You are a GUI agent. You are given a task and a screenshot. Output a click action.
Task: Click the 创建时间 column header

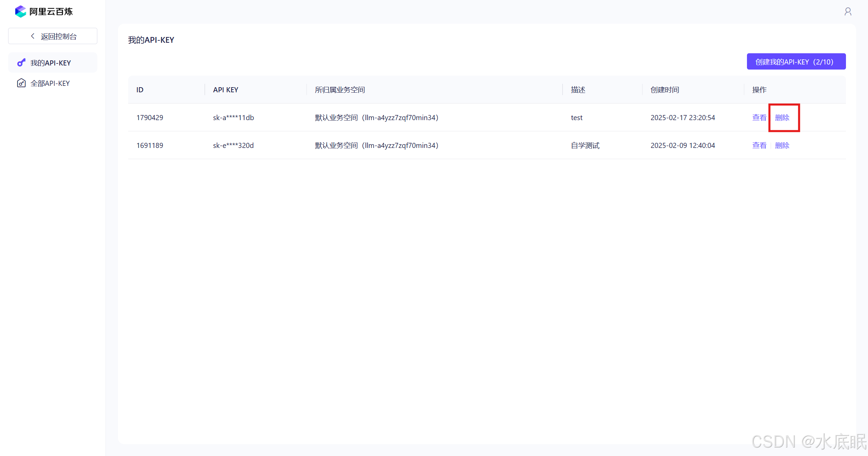(665, 90)
